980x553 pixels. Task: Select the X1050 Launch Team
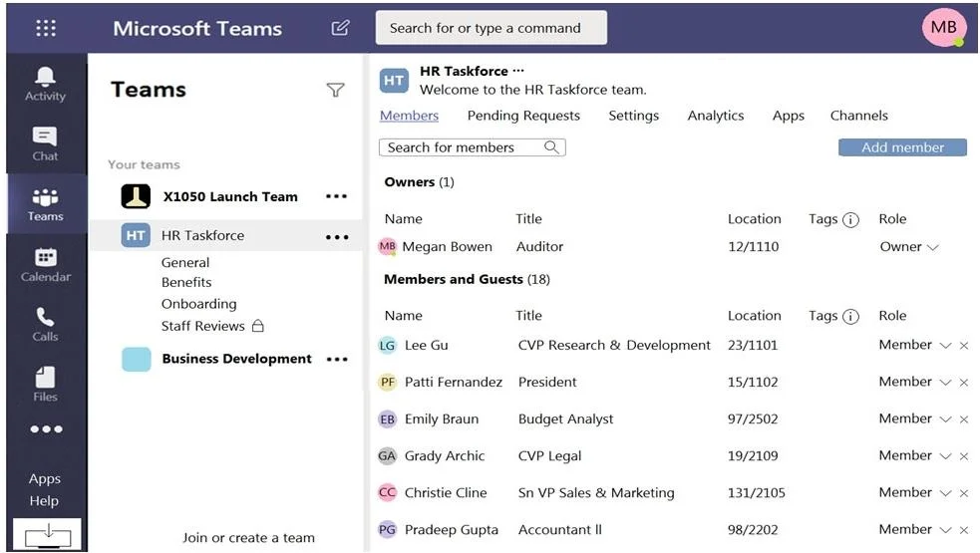coord(230,196)
